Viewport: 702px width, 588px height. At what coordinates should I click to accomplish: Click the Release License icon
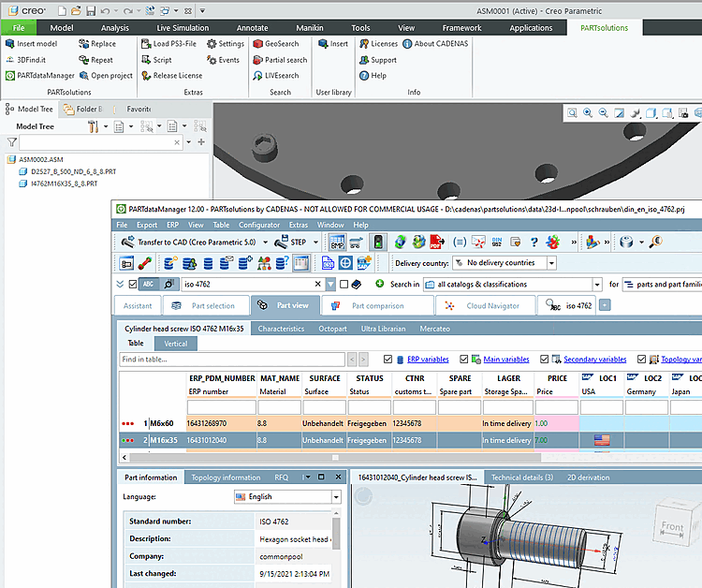point(145,76)
